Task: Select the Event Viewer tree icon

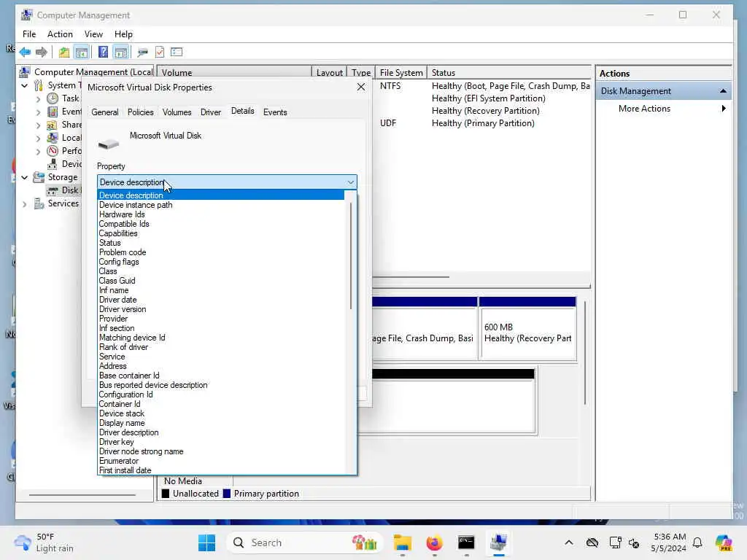Action: 53,112
